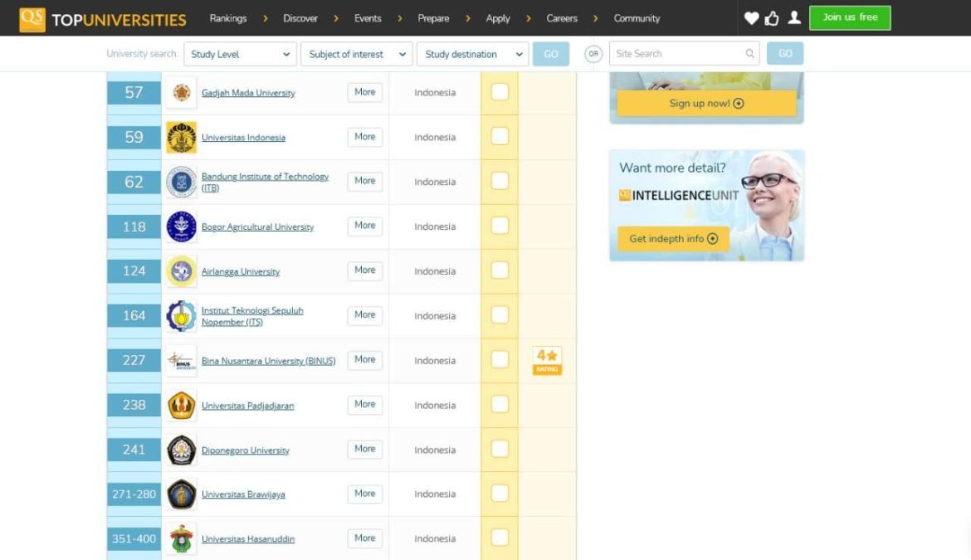Open the Rankings menu

pyautogui.click(x=227, y=18)
